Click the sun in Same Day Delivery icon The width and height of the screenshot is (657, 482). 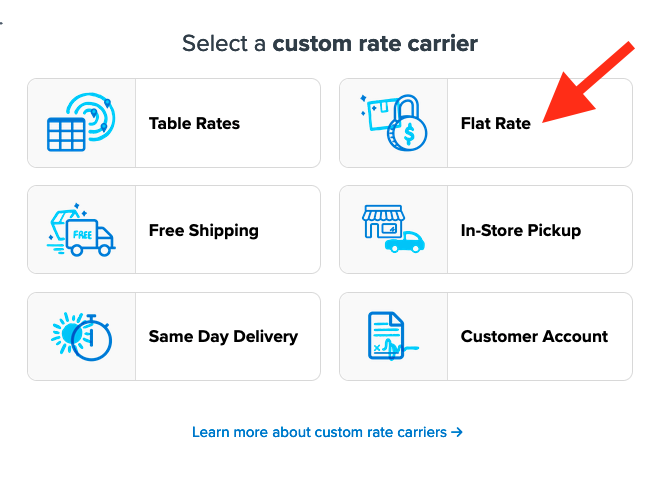(69, 331)
